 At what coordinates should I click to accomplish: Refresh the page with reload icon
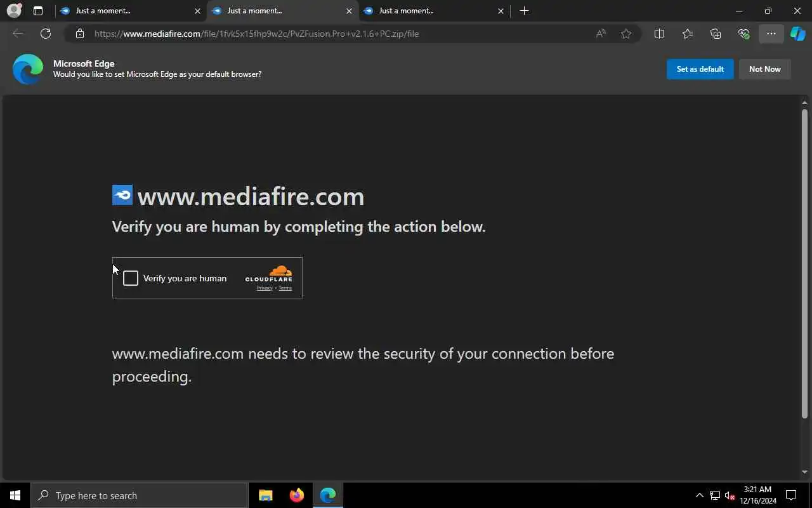point(46,34)
